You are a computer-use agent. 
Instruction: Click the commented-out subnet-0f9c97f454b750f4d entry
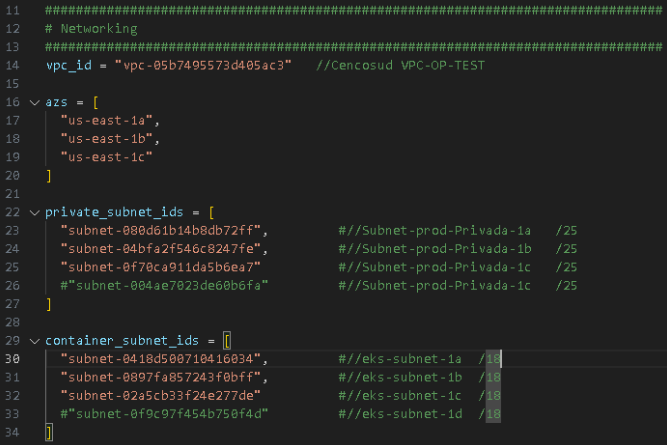(x=164, y=413)
